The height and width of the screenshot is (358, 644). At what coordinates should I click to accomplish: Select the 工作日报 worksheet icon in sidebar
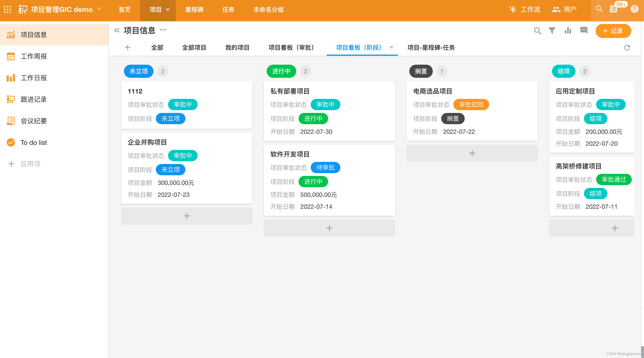click(11, 78)
